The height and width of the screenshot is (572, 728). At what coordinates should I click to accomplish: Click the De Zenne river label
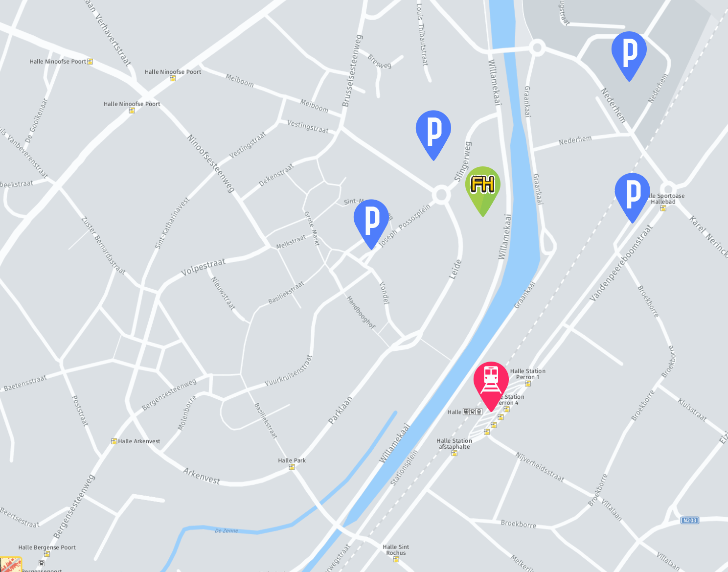click(227, 530)
